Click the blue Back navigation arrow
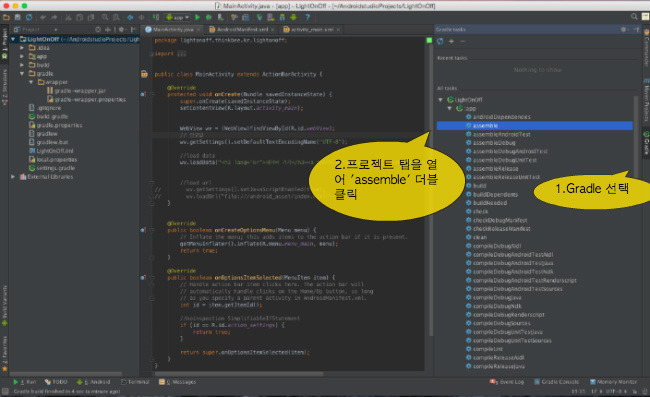This screenshot has height=397, width=650. click(x=130, y=17)
